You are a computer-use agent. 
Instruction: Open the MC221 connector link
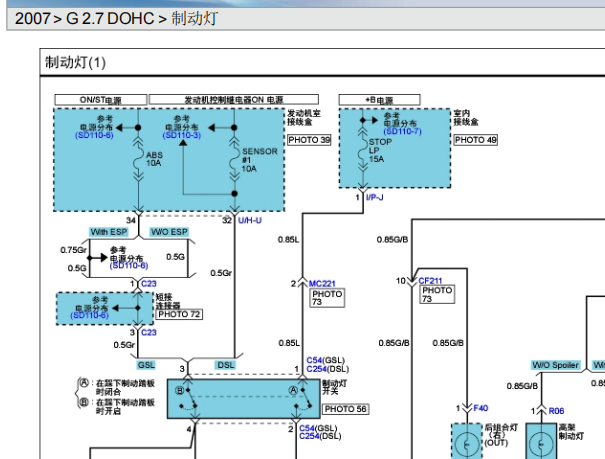tap(322, 284)
